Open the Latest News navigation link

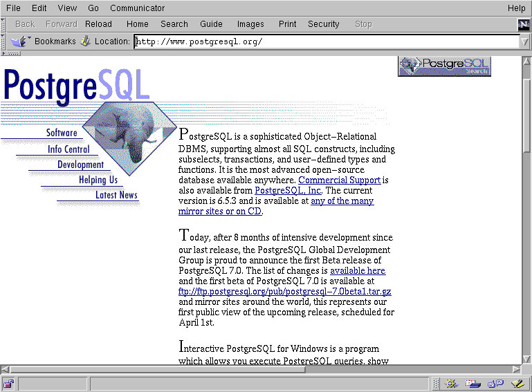(116, 196)
